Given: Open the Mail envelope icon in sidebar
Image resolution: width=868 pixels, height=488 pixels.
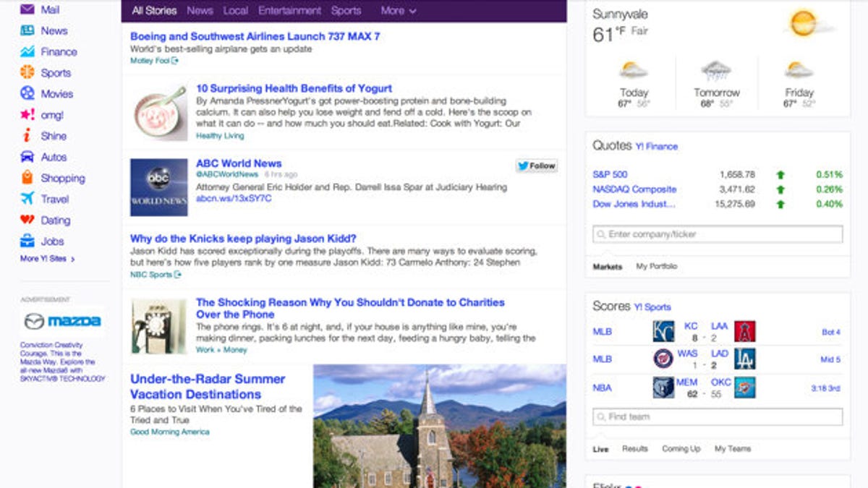Looking at the screenshot, I should pos(27,9).
